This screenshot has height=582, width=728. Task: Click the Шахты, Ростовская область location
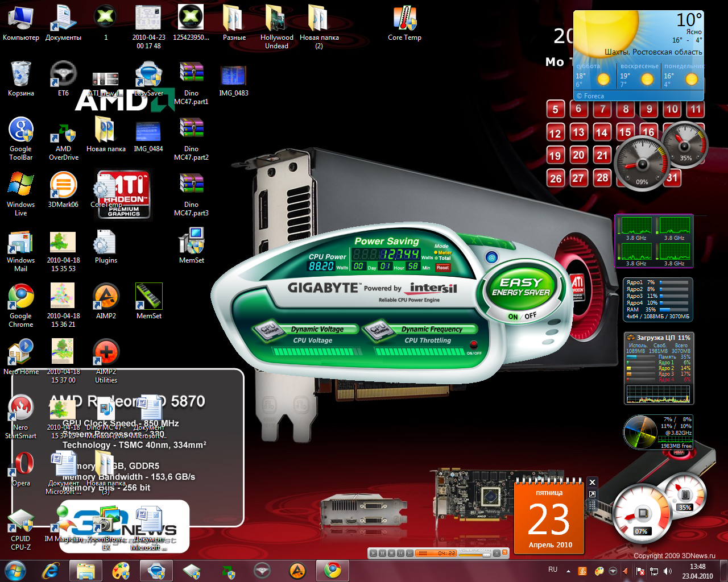point(653,52)
